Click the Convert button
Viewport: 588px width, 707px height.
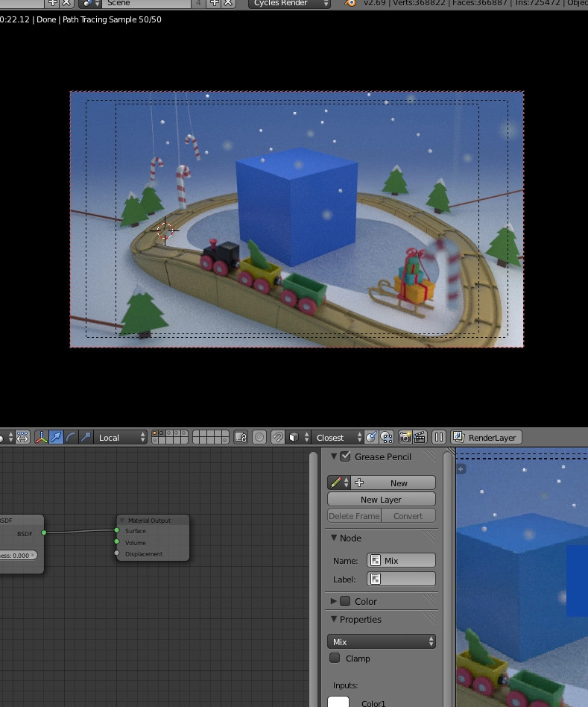408,516
